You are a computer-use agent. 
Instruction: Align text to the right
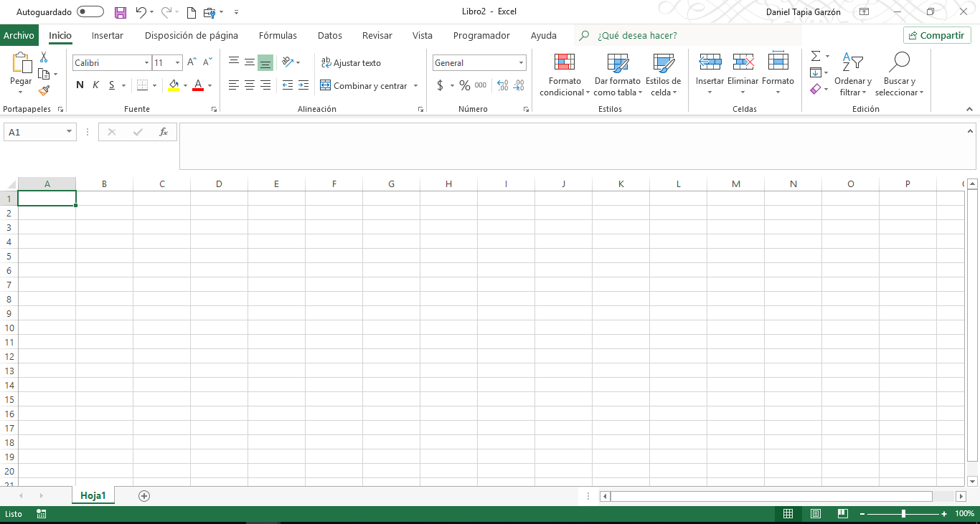pyautogui.click(x=265, y=85)
